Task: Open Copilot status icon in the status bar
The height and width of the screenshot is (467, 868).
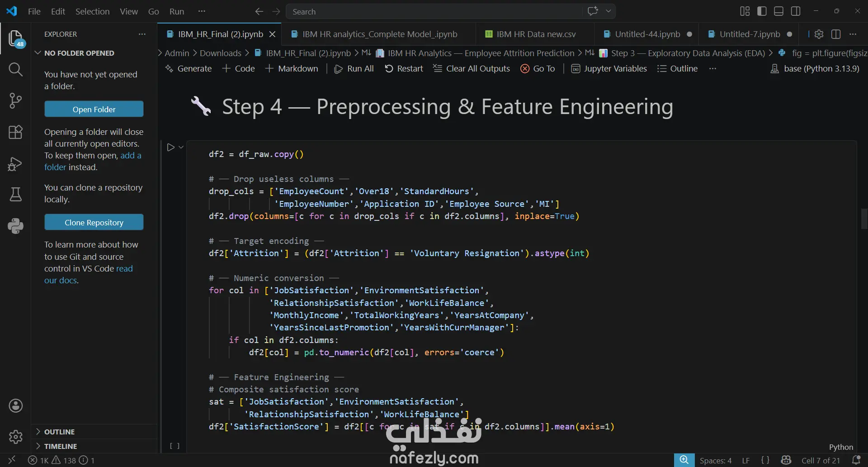Action: click(x=786, y=460)
